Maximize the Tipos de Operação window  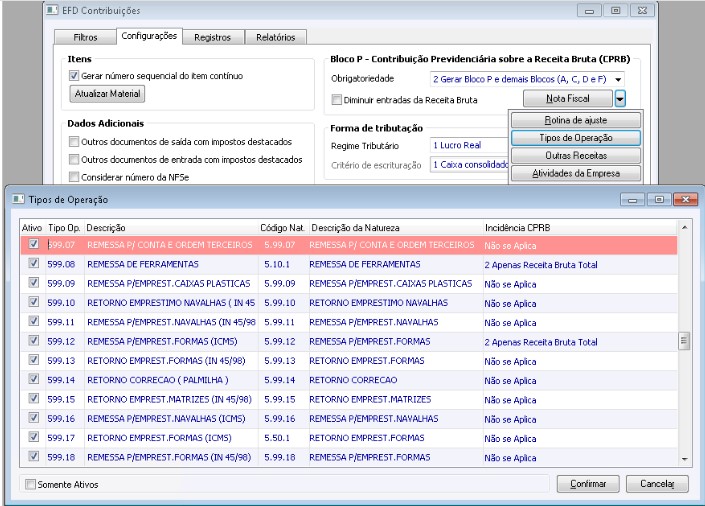pyautogui.click(x=659, y=199)
